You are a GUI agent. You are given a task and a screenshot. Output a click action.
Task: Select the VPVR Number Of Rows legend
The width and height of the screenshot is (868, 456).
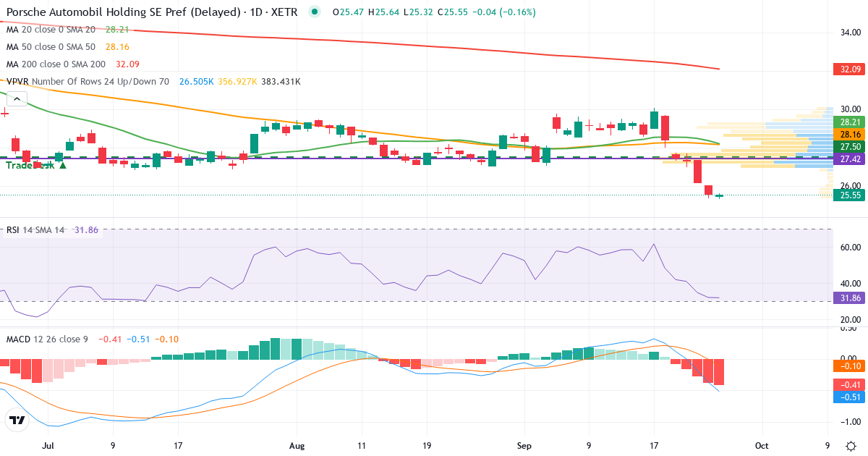pyautogui.click(x=88, y=81)
